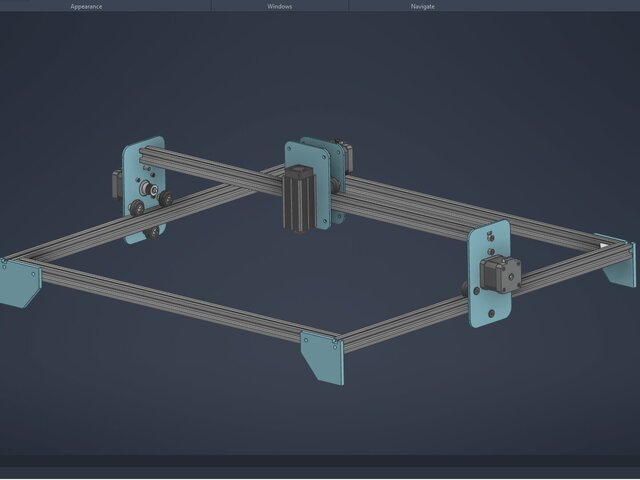The height and width of the screenshot is (480, 640).
Task: Open the Navigate ribbon panel label
Action: tap(423, 6)
